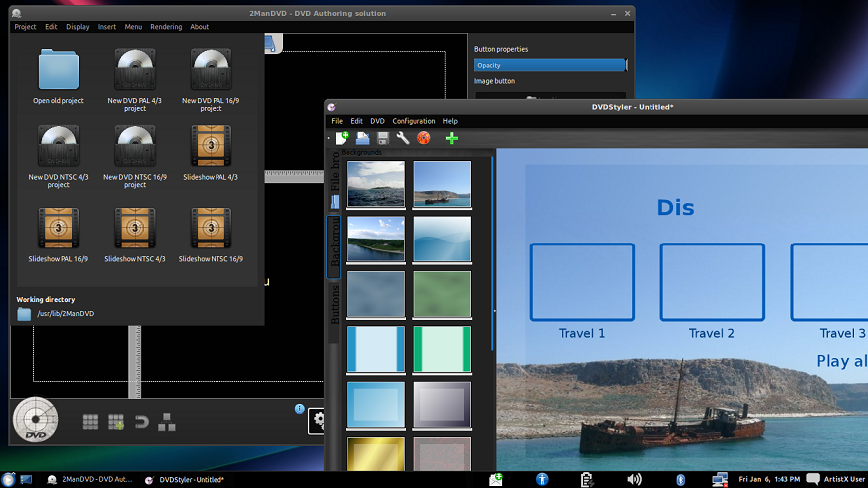This screenshot has height=488, width=868.
Task: Click the Burn DVD disc icon
Action: point(424,138)
